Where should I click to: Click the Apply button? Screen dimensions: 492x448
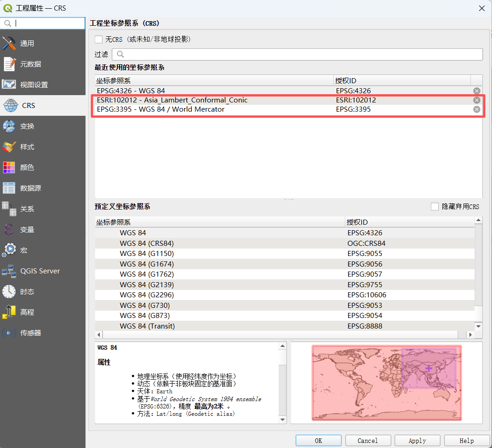(418, 441)
